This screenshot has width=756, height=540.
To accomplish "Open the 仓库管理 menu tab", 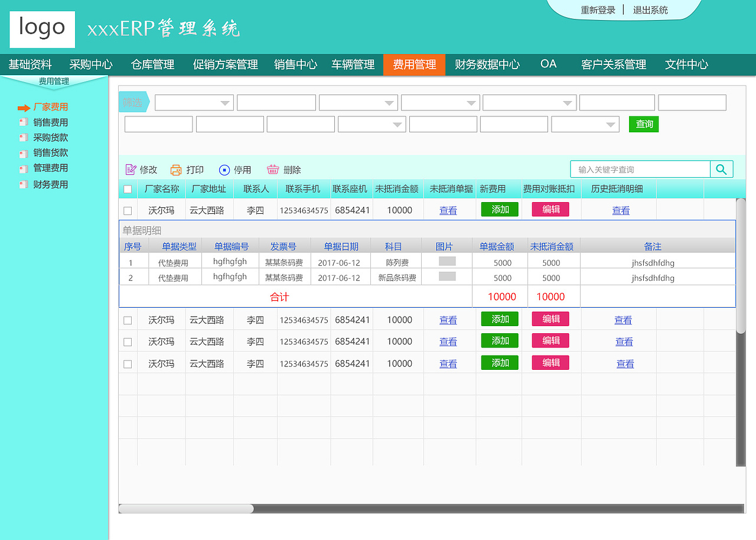I will 152,65.
